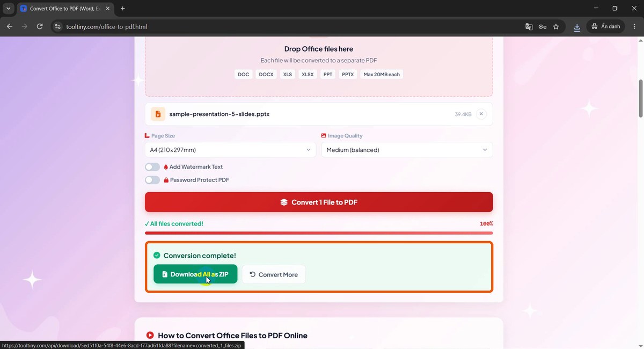The height and width of the screenshot is (349, 644).
Task: Click Download All as ZIP button
Action: tap(195, 274)
